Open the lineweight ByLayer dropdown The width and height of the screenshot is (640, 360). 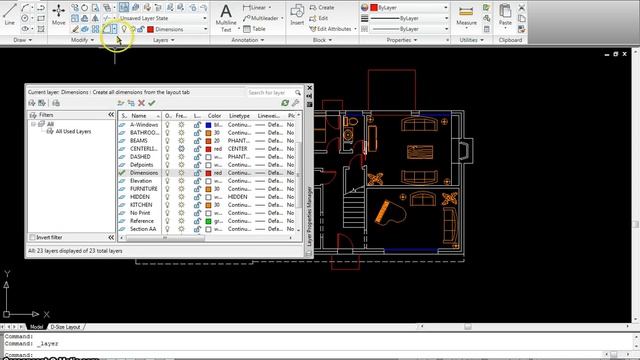coord(410,18)
